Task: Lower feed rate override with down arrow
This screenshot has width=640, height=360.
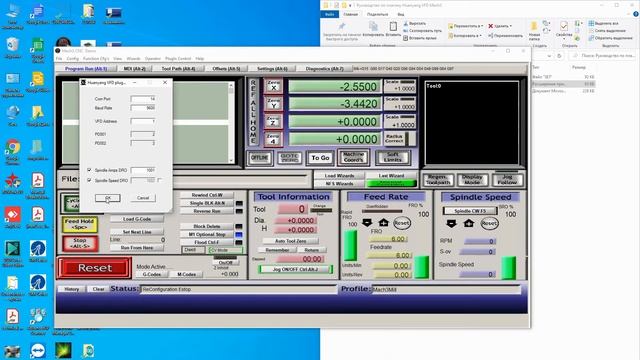Action: [367, 223]
